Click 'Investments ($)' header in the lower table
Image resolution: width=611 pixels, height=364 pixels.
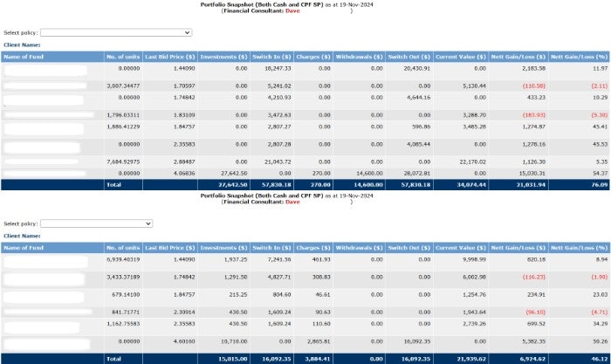pos(223,248)
